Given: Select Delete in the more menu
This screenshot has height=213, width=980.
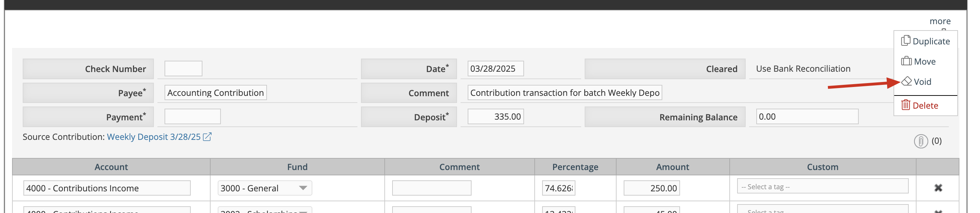Looking at the screenshot, I should (925, 105).
